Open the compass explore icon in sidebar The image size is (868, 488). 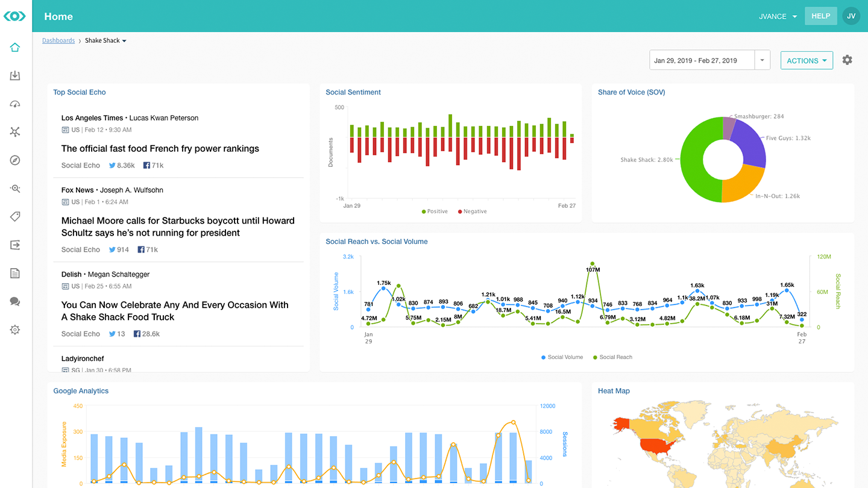coord(14,160)
